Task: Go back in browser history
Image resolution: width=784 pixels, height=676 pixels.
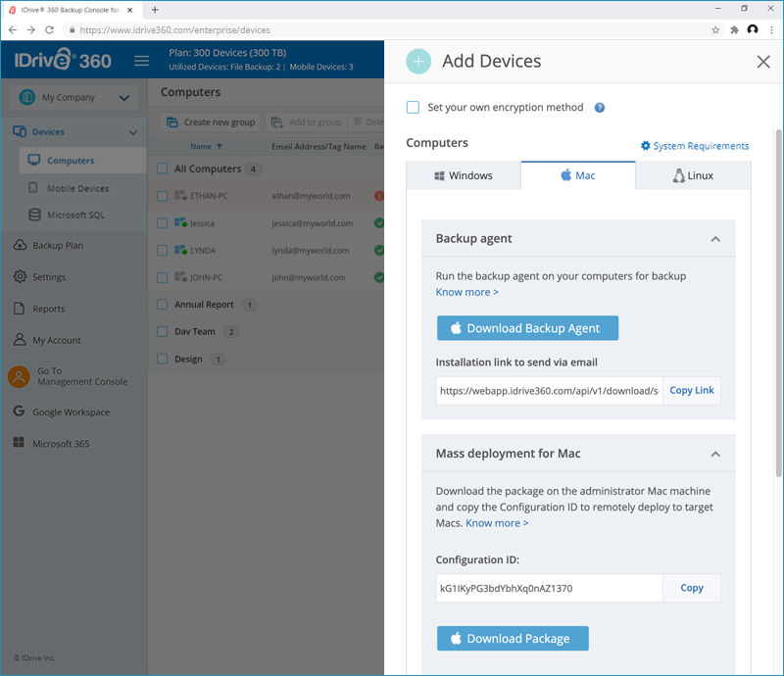Action: click(x=13, y=30)
